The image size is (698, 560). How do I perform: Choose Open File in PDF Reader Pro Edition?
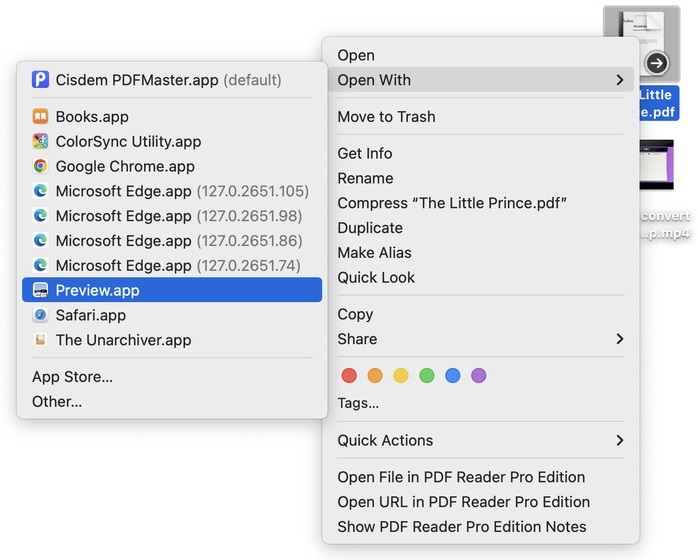tap(481, 477)
